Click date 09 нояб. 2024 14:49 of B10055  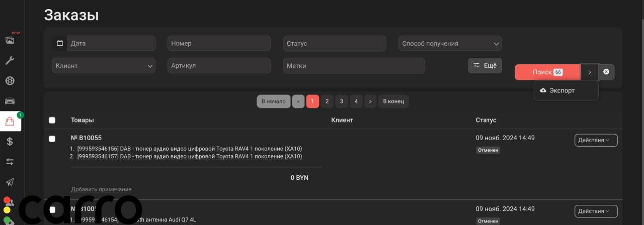click(505, 138)
